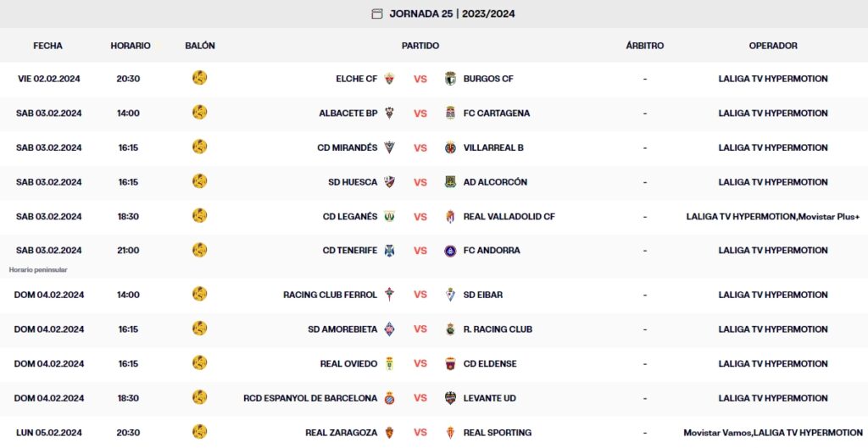The width and height of the screenshot is (868, 448).
Task: Open the Real Valladolid CF team link
Action: 509,217
